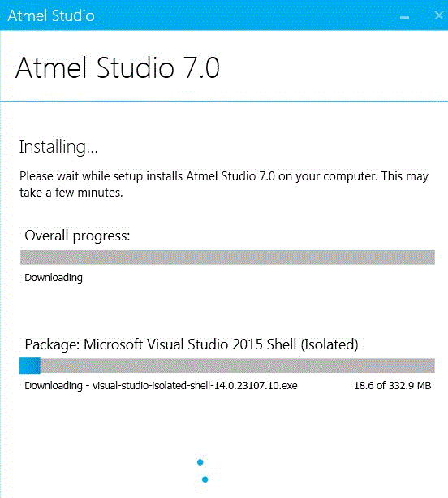This screenshot has height=498, width=448.
Task: Click the Package: Microsoft Visual Studio 2015 Shell label
Action: coord(192,344)
